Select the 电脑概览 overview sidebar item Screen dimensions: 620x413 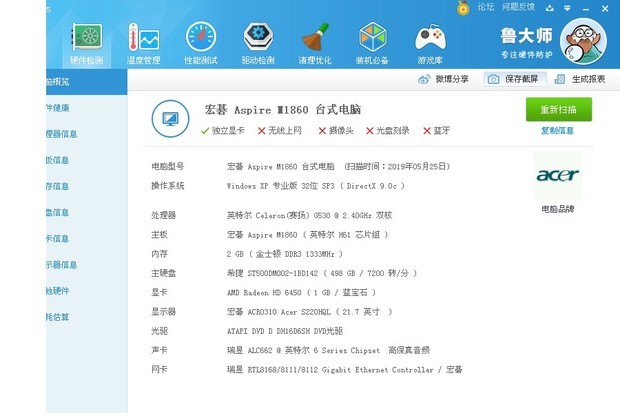[87, 81]
